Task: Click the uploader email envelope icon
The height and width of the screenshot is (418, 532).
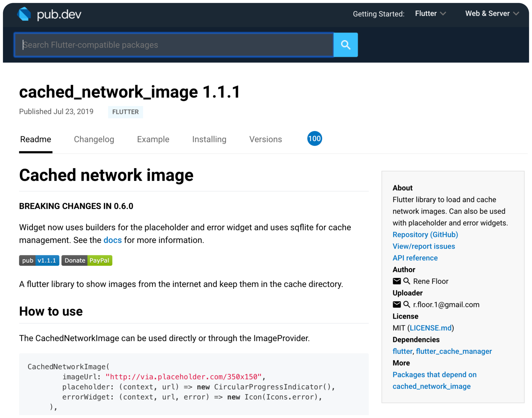Action: tap(397, 304)
